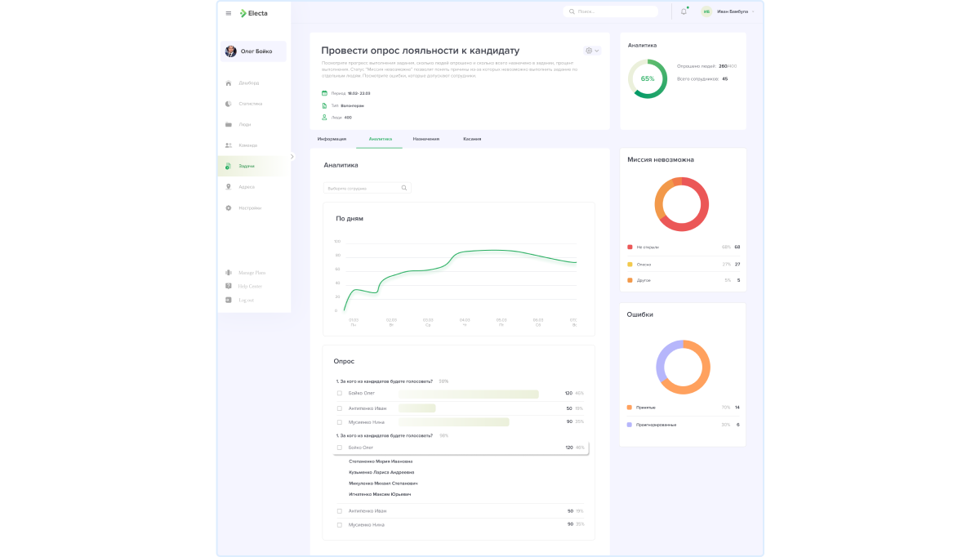
Task: Click the magnifier icon in employee search field
Action: 403,188
